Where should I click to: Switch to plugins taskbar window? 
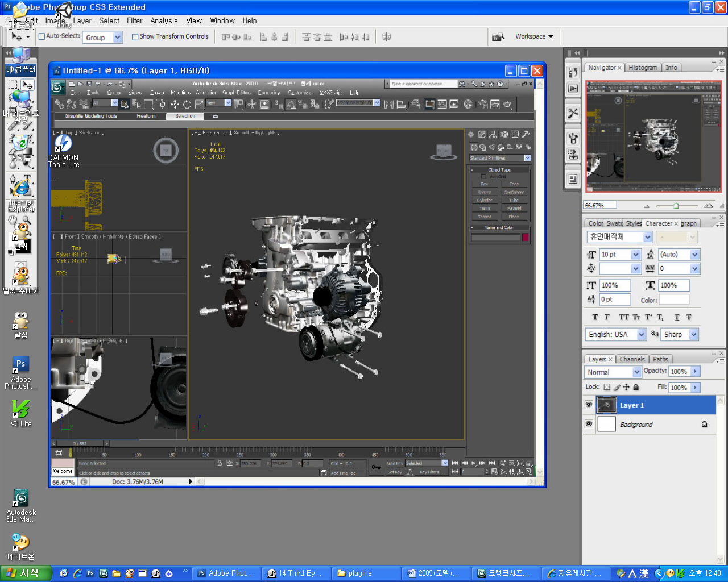point(366,573)
